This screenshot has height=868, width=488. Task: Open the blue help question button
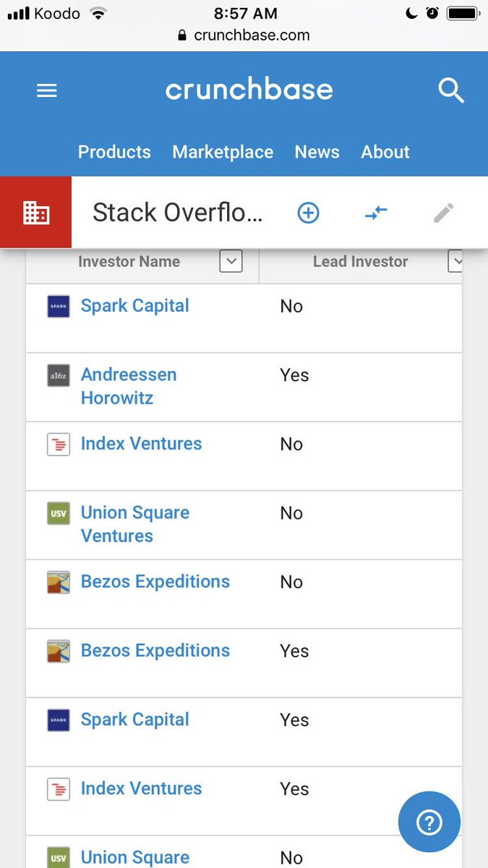429,822
